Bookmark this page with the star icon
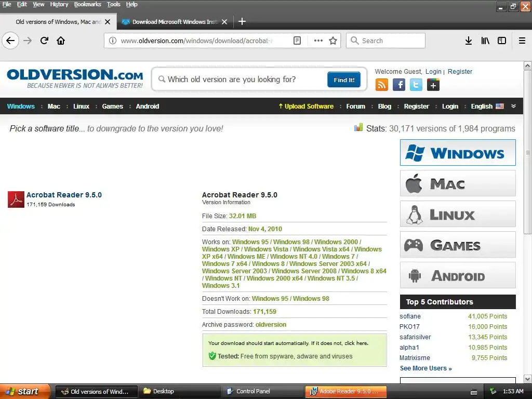The height and width of the screenshot is (399, 532). point(333,41)
